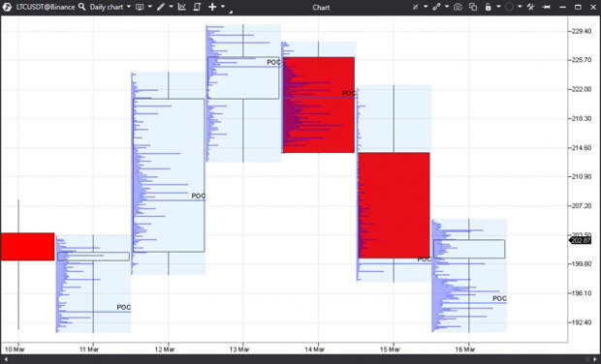Viewport: 601px width, 364px height.
Task: Open the dropdown arrow next to padlock
Action: coord(498,7)
